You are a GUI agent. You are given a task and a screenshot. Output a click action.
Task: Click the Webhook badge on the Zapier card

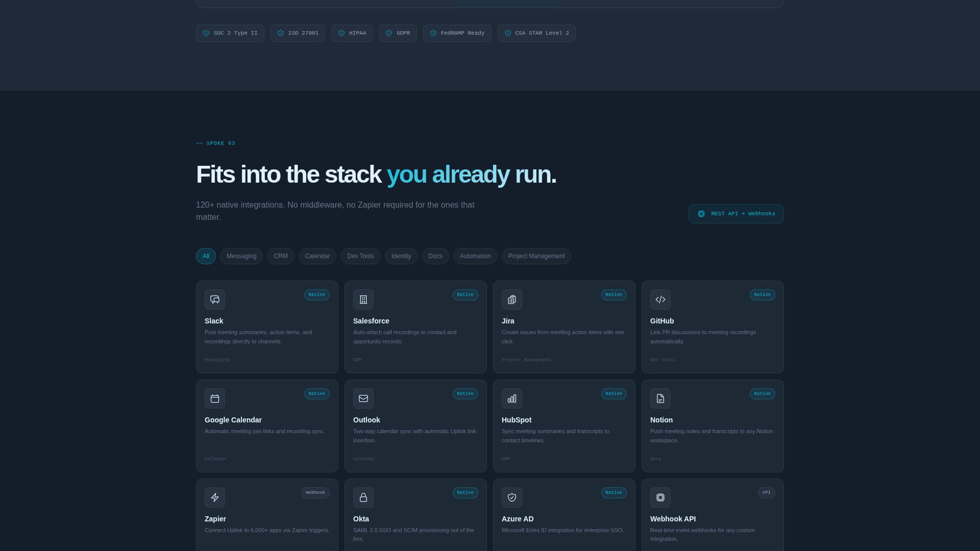[x=315, y=493]
